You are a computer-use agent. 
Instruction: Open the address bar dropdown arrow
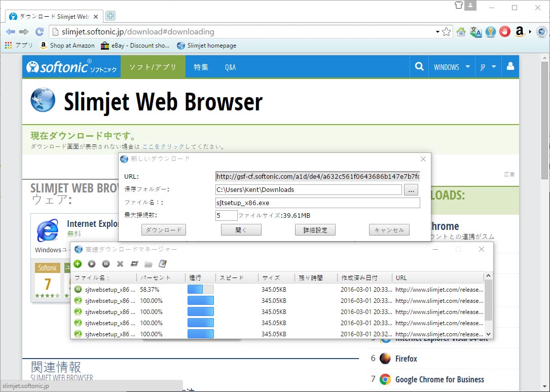coord(437,32)
